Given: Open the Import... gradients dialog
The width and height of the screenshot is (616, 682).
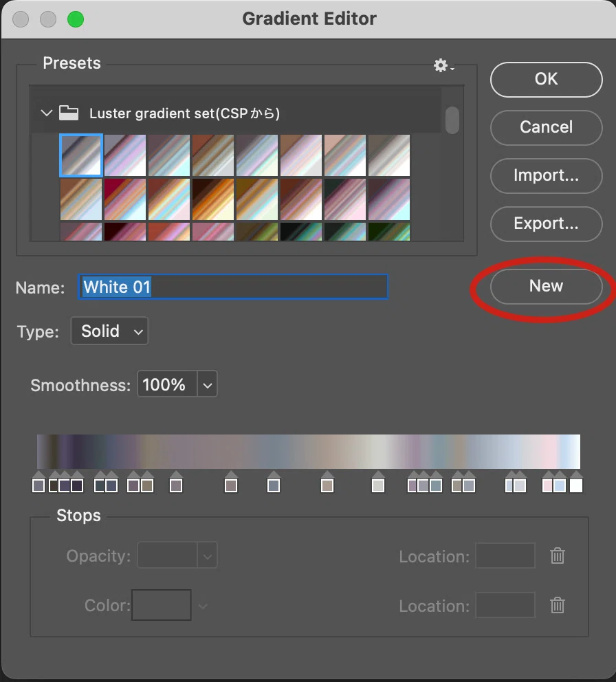Looking at the screenshot, I should 546,175.
